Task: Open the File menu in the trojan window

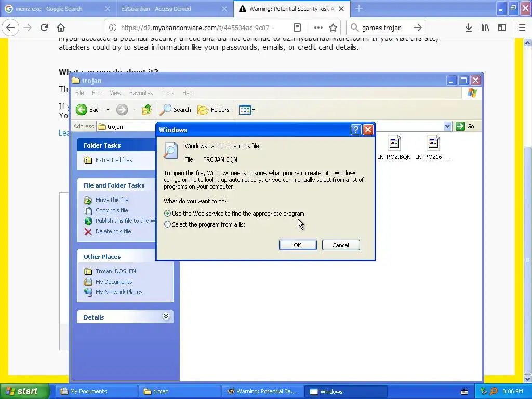Action: pos(79,93)
